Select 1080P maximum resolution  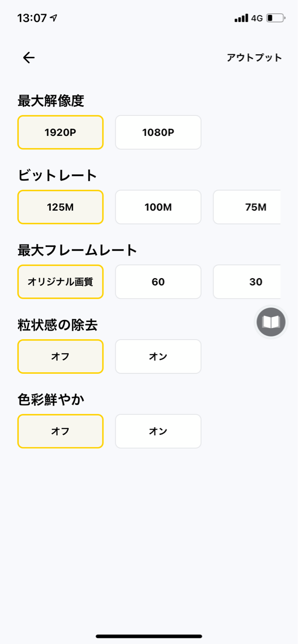click(158, 132)
